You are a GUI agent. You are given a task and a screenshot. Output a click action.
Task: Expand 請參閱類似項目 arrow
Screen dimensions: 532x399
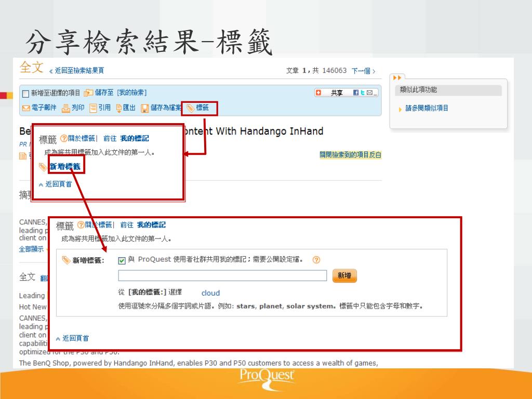point(400,109)
